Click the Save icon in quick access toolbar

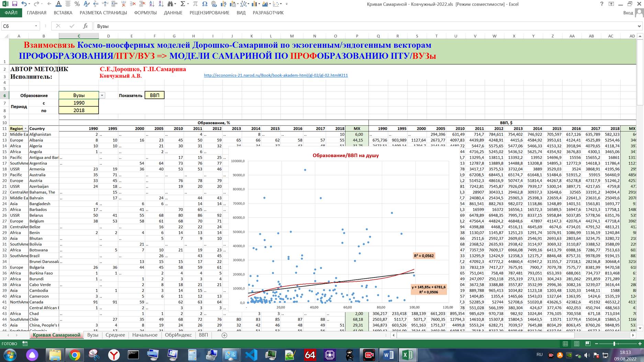tap(14, 4)
